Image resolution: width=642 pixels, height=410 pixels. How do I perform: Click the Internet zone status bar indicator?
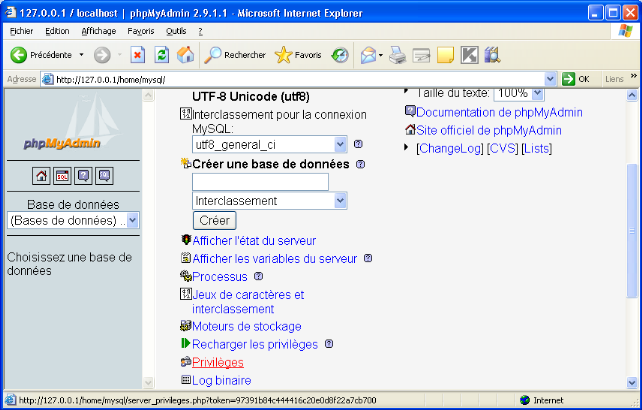click(541, 400)
